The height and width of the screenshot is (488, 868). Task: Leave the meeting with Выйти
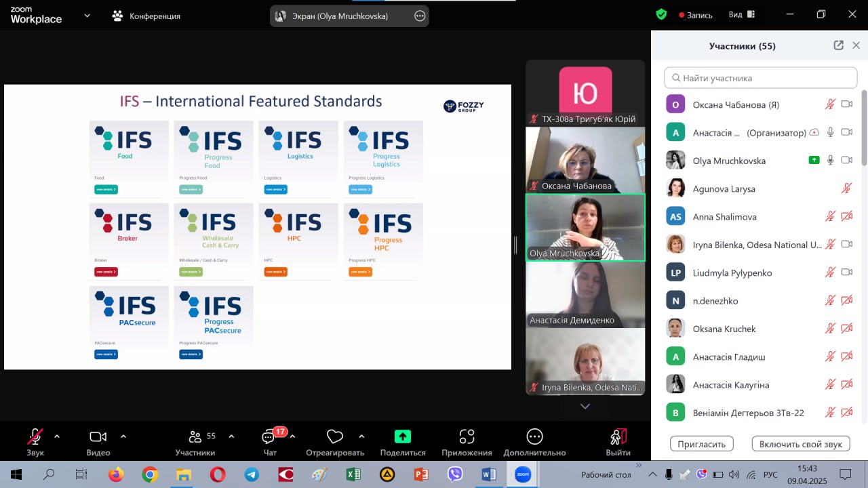pyautogui.click(x=618, y=441)
